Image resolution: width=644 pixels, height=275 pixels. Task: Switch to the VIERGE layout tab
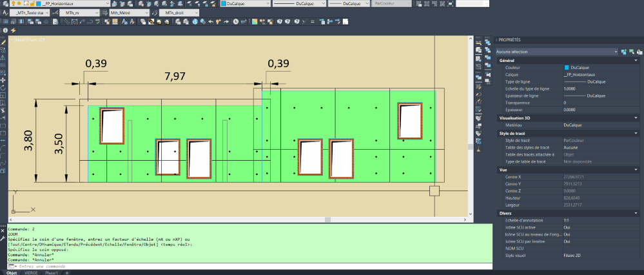(x=31, y=272)
